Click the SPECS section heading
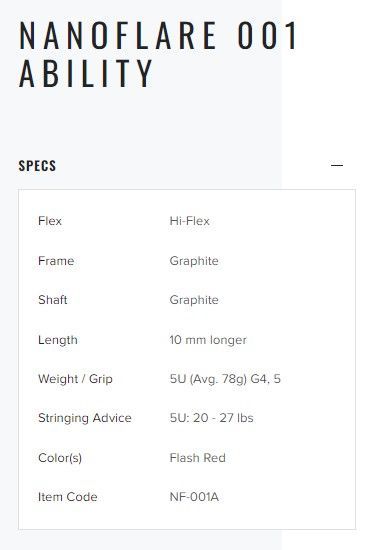 coord(37,166)
